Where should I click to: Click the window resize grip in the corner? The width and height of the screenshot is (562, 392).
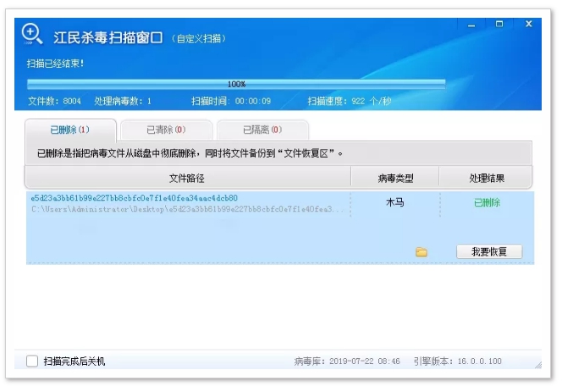point(538,365)
